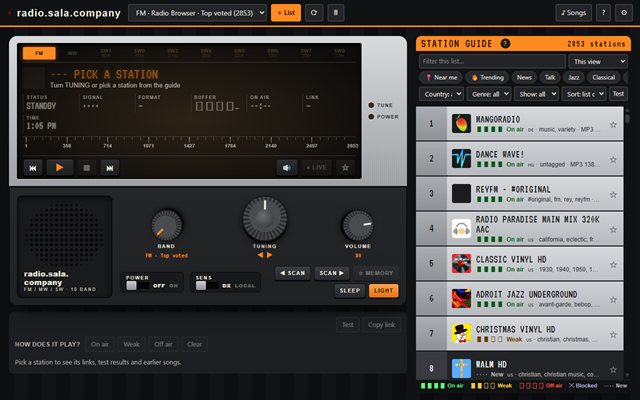640x400 pixels.
Task: Click the trash icon next to refresh
Action: (336, 13)
